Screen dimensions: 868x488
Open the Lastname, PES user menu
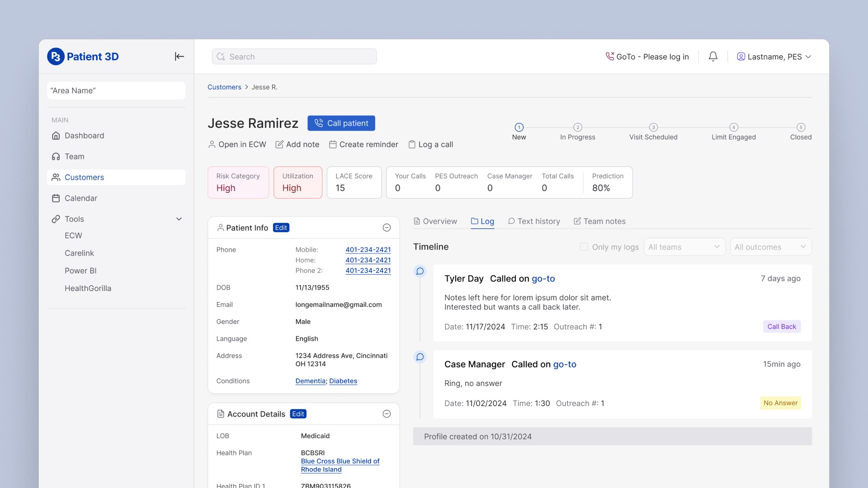coord(774,56)
